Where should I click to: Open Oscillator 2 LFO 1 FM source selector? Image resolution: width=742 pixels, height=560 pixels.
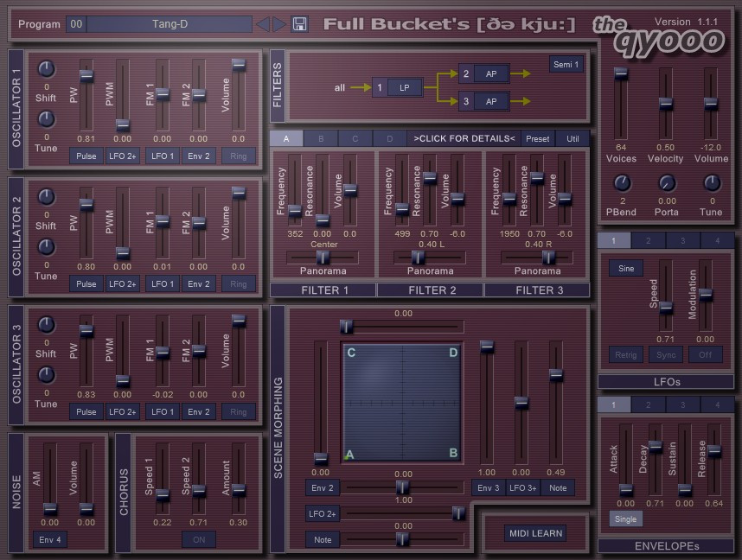[163, 284]
